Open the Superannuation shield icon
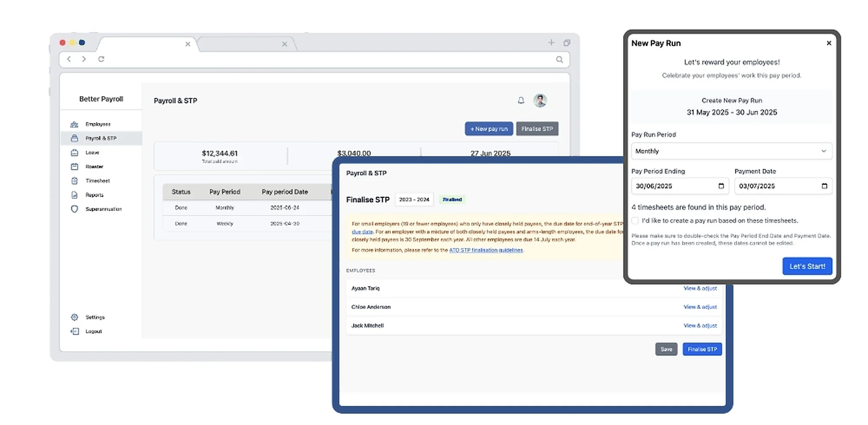This screenshot has width=868, height=425. tap(74, 209)
